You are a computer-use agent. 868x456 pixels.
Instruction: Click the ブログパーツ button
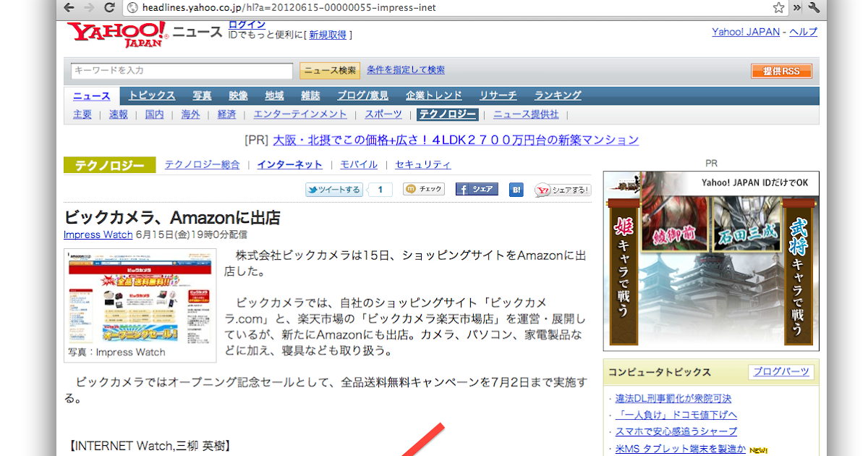pyautogui.click(x=781, y=372)
